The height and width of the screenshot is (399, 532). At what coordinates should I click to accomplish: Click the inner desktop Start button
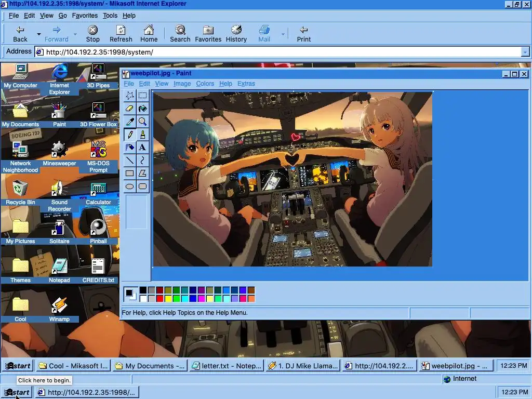pyautogui.click(x=18, y=366)
